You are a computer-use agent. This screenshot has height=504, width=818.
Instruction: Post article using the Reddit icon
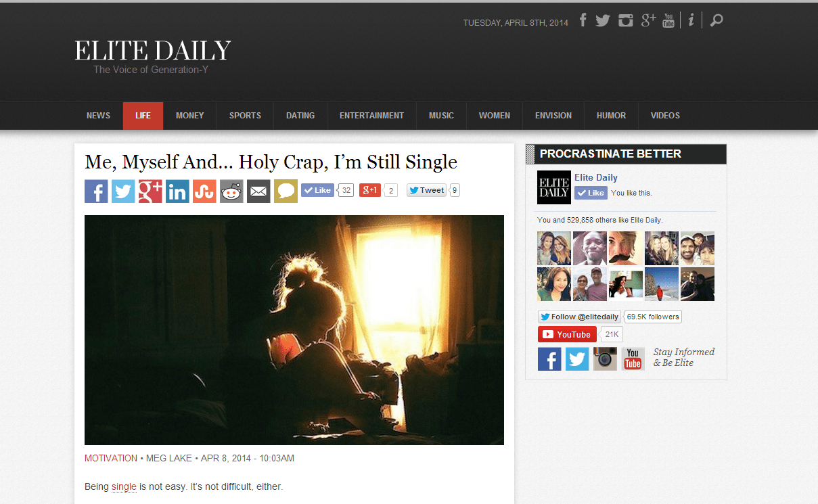(231, 191)
